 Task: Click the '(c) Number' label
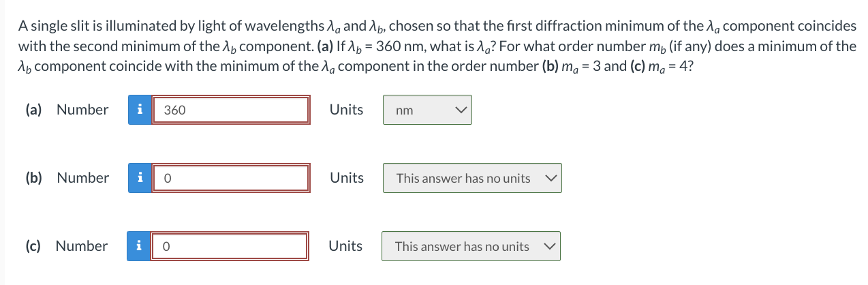(66, 246)
